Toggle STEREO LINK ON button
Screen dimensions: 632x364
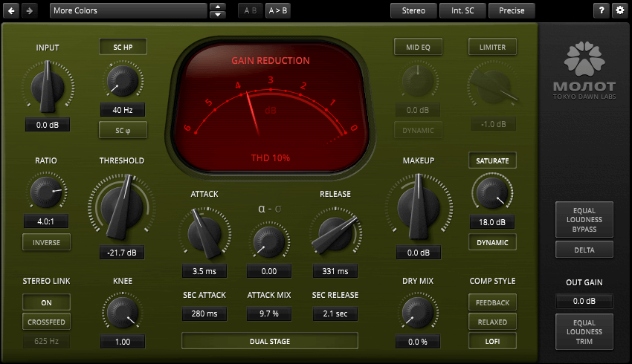point(46,302)
